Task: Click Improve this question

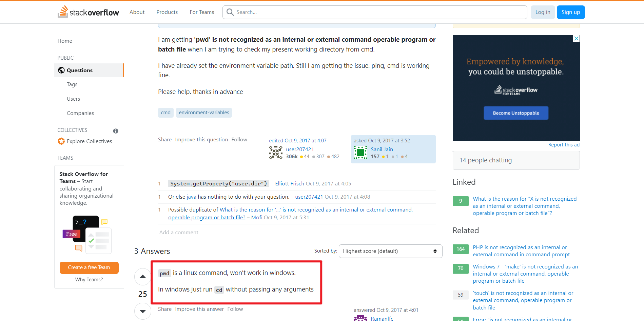Action: 201,140
